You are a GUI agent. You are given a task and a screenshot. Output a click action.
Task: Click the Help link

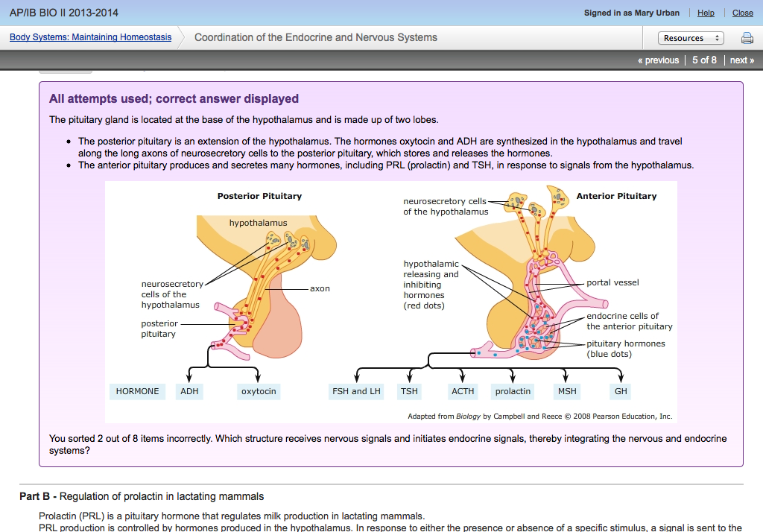pos(705,13)
